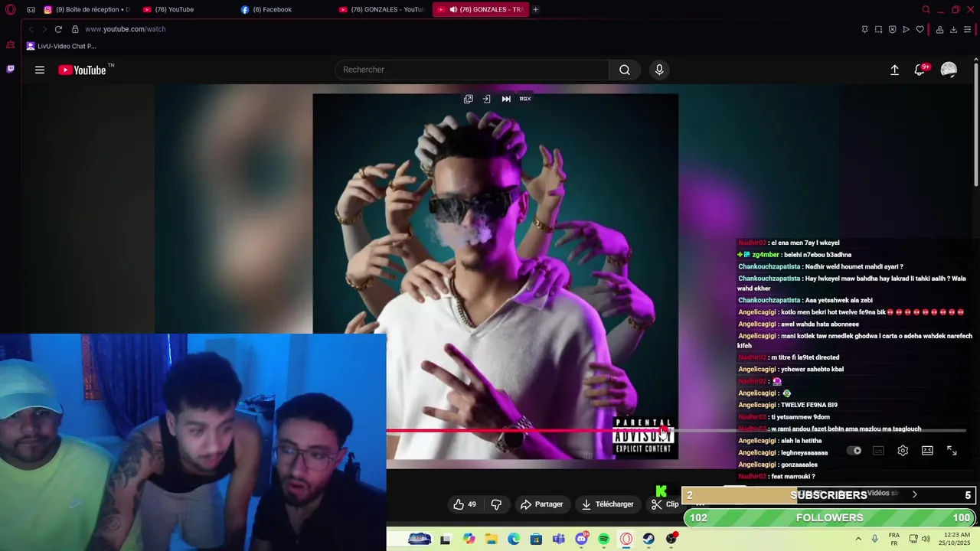Click the video album art thumbnail
Screen dimensions: 980x551
click(x=495, y=276)
